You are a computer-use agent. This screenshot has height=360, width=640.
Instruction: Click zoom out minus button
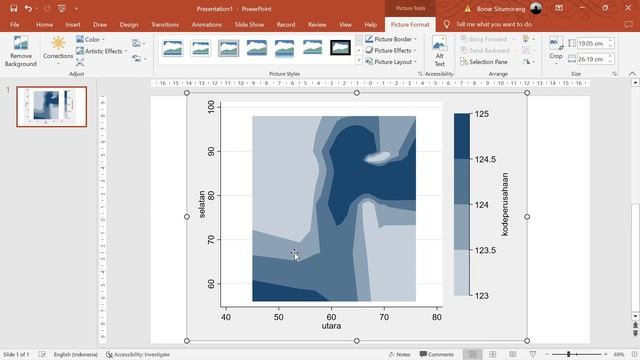[547, 354]
